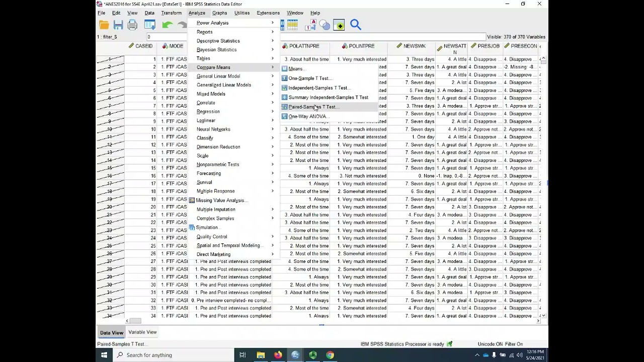Image resolution: width=644 pixels, height=362 pixels.
Task: Click the Simulation menu icon
Action: [x=192, y=227]
